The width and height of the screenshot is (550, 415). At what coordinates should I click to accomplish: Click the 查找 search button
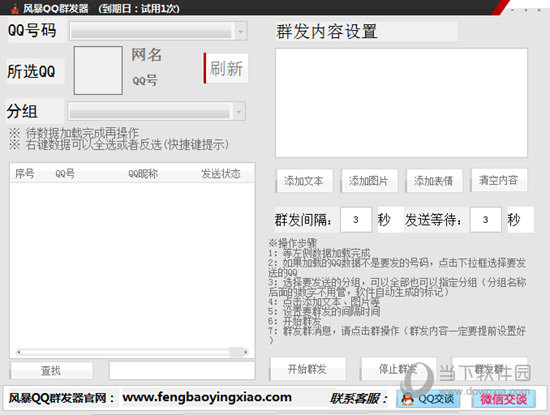tap(51, 370)
